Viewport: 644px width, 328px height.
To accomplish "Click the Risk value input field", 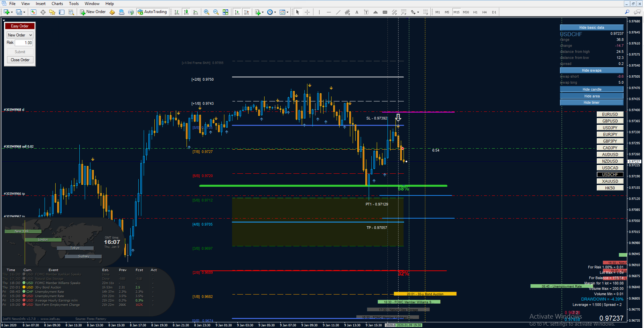I will [x=24, y=43].
